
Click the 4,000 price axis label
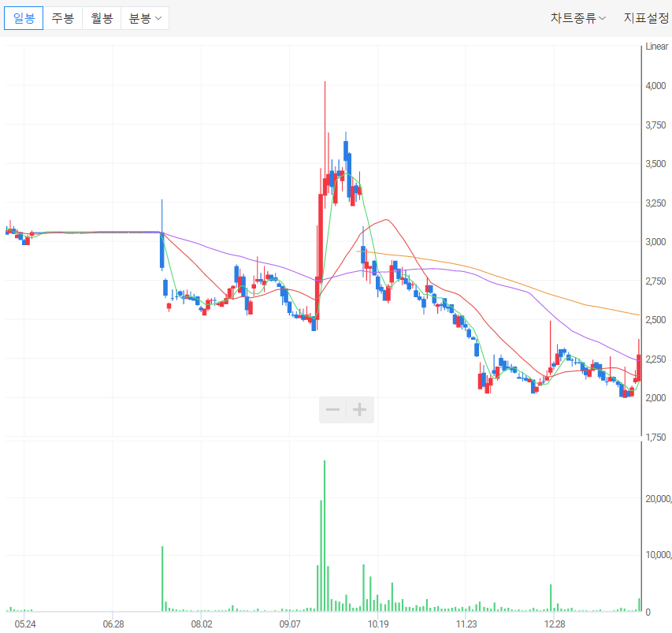tap(655, 86)
